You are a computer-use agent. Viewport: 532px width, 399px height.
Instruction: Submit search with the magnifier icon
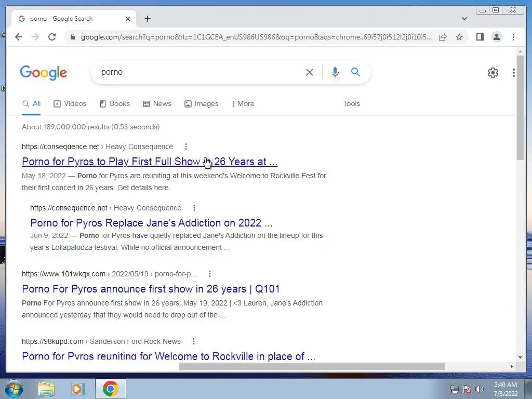coord(355,72)
